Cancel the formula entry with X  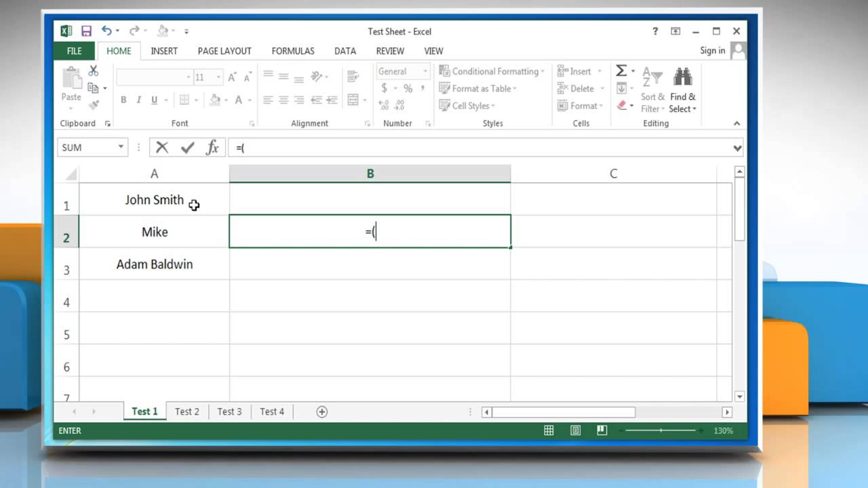[x=162, y=147]
